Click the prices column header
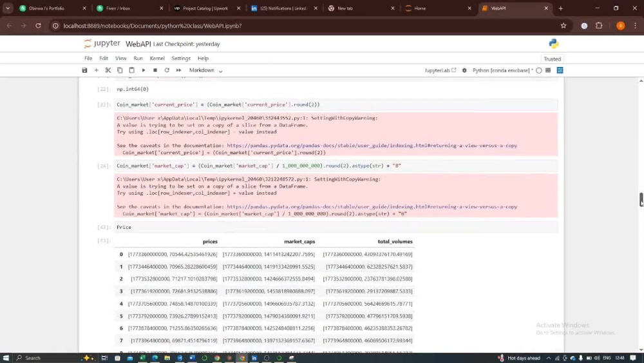 click(210, 242)
